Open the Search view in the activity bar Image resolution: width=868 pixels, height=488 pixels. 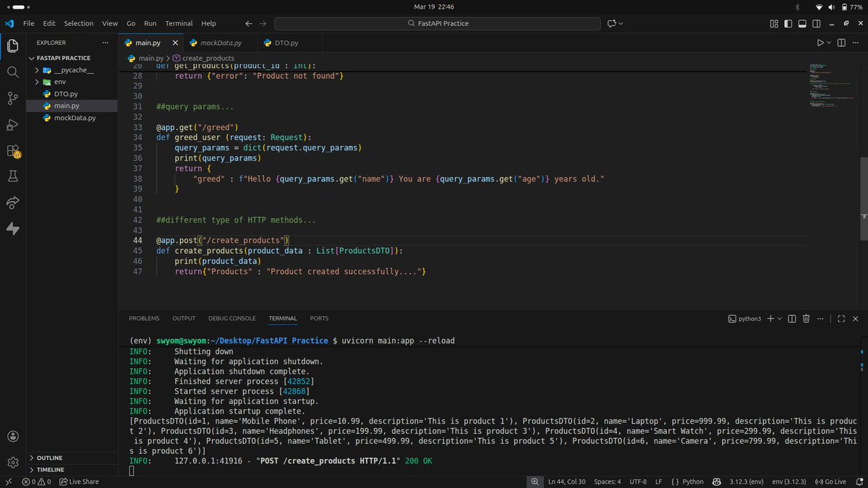click(x=12, y=72)
